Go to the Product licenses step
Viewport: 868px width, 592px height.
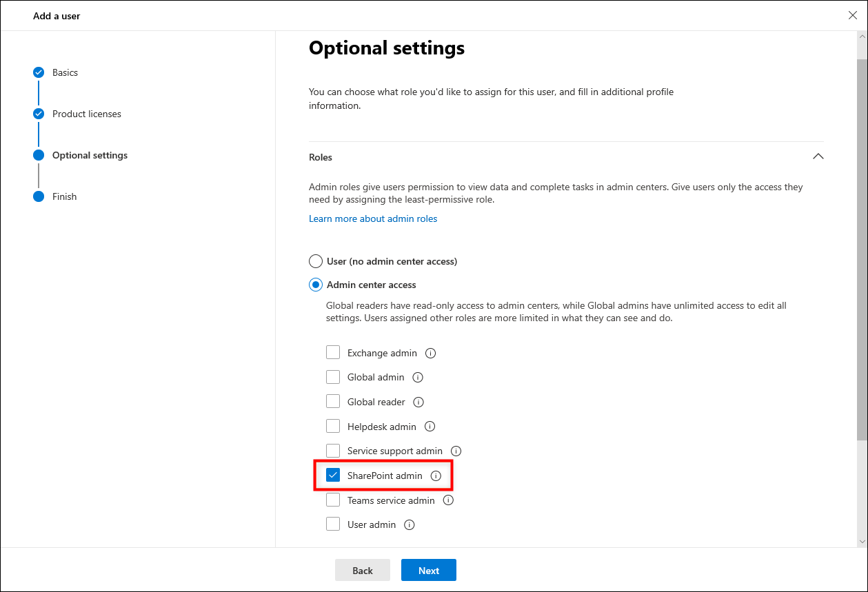(87, 114)
